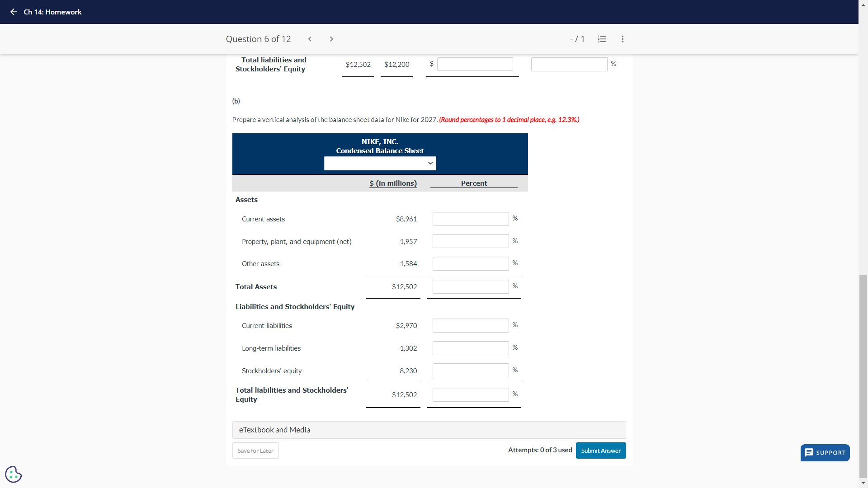
Task: Open the three-dot more options menu
Action: click(623, 39)
